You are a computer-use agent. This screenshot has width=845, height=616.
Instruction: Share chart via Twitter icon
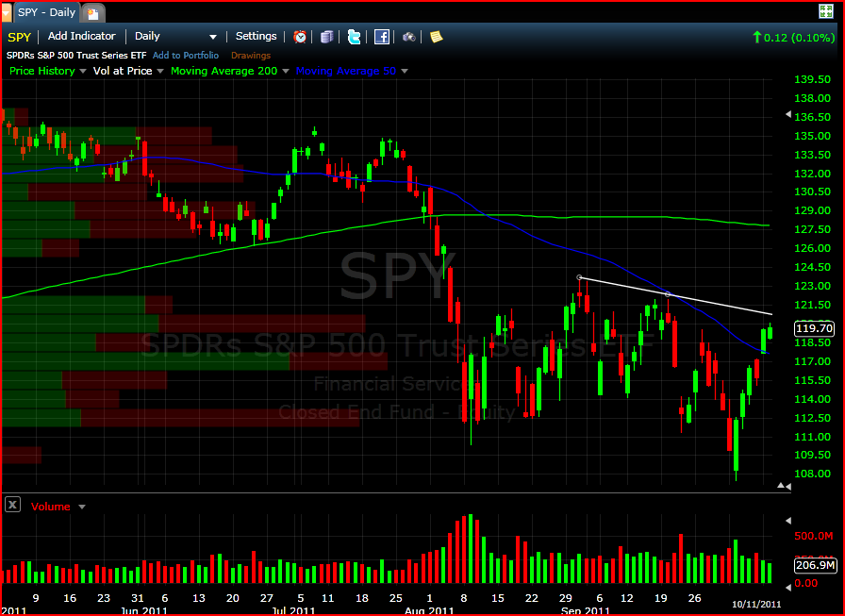pyautogui.click(x=354, y=37)
